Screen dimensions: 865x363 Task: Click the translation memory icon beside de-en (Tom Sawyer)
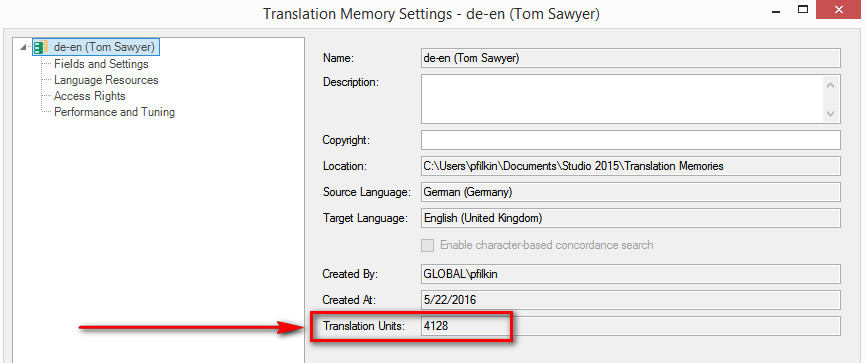click(41, 47)
